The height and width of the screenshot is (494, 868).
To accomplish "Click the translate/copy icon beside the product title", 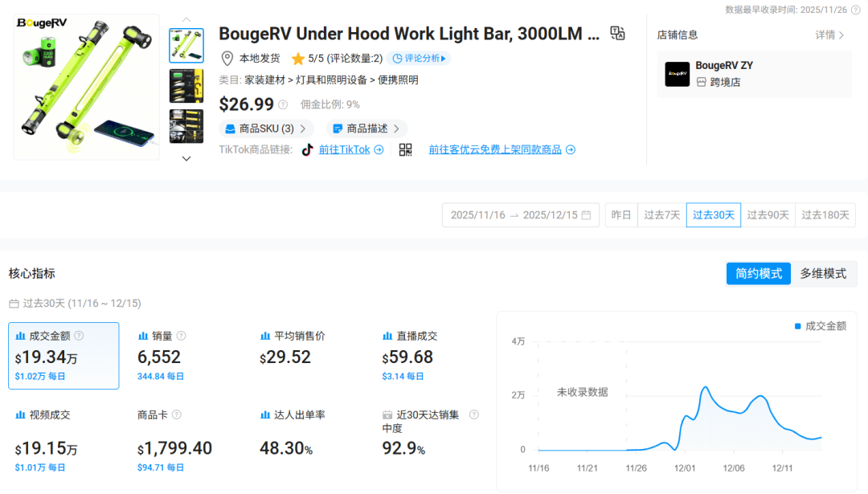I will pyautogui.click(x=616, y=34).
